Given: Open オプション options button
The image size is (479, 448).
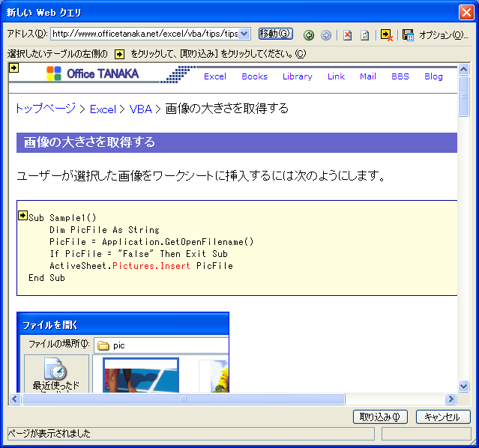Looking at the screenshot, I should point(444,35).
